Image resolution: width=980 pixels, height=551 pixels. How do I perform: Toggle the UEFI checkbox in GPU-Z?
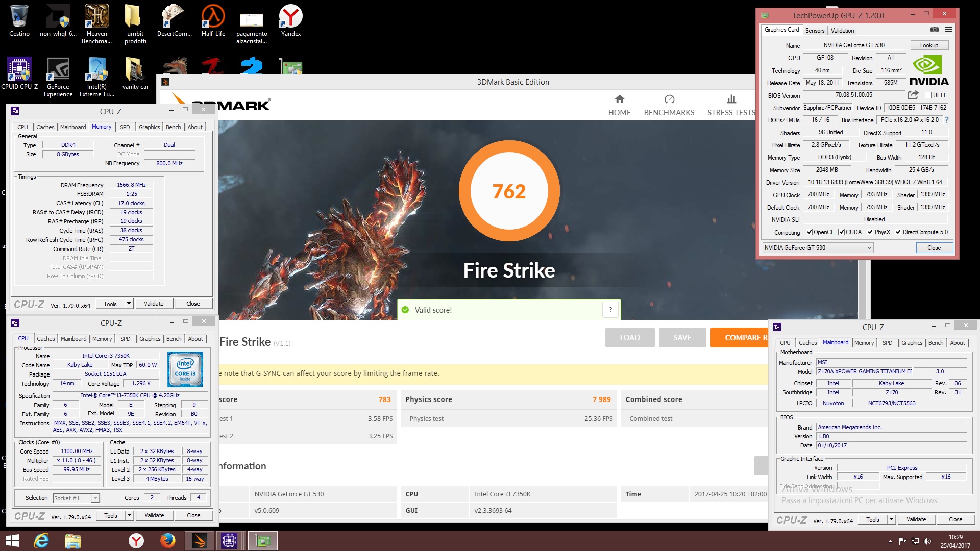point(928,95)
